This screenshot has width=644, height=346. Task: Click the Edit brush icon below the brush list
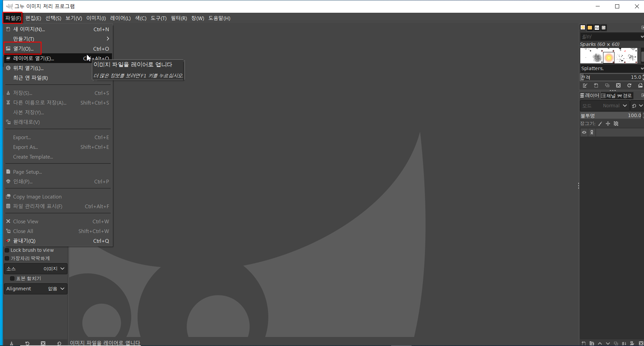pos(585,85)
